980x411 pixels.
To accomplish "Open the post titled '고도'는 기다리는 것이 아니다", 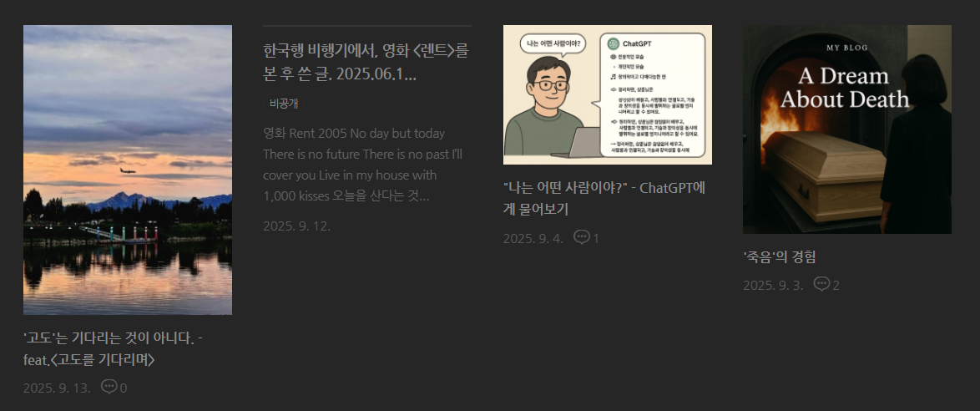I will tap(113, 349).
